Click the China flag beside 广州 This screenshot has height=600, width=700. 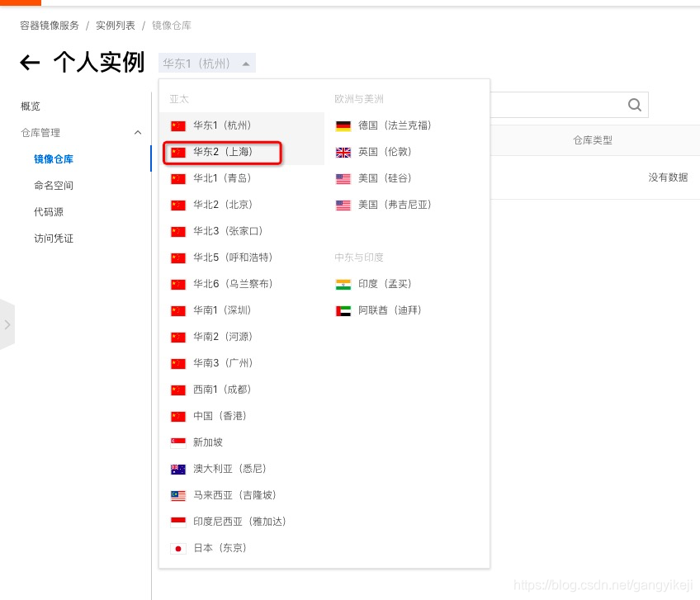[178, 364]
